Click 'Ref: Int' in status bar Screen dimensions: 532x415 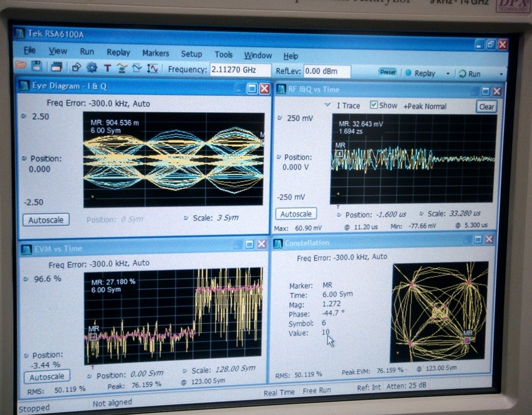point(369,387)
